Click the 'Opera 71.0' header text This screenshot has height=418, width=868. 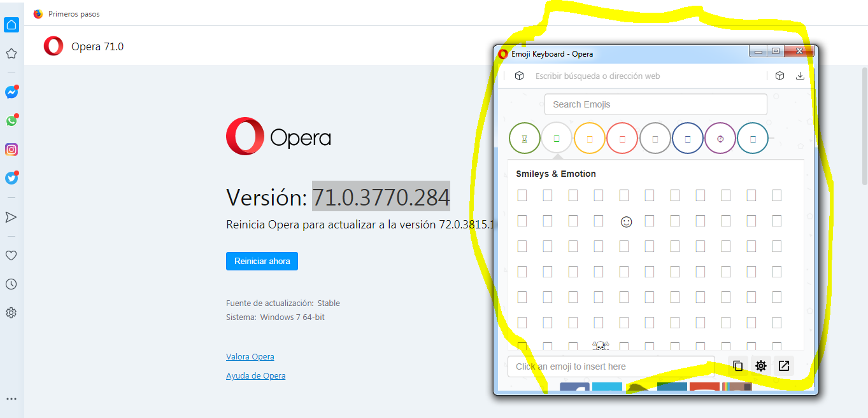[97, 46]
